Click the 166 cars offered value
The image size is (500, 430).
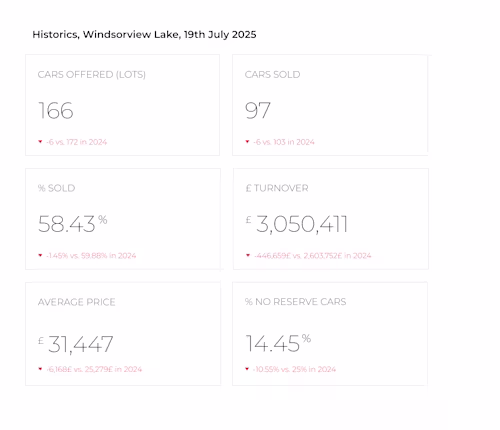56,110
